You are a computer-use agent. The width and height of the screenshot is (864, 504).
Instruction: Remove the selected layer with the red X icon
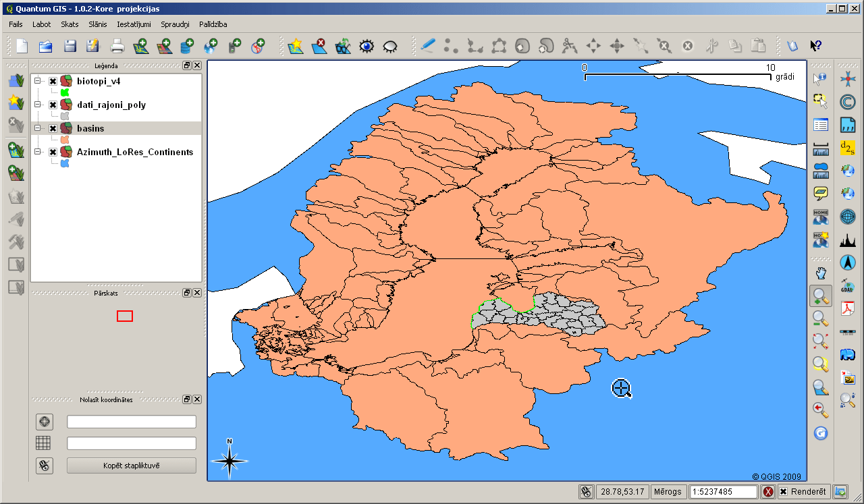(319, 46)
